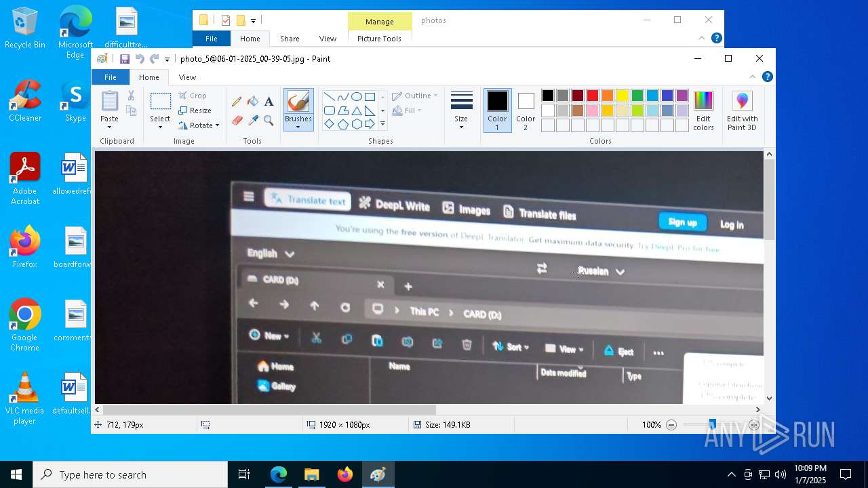Select the CCleaner desktop shortcut

[25, 102]
